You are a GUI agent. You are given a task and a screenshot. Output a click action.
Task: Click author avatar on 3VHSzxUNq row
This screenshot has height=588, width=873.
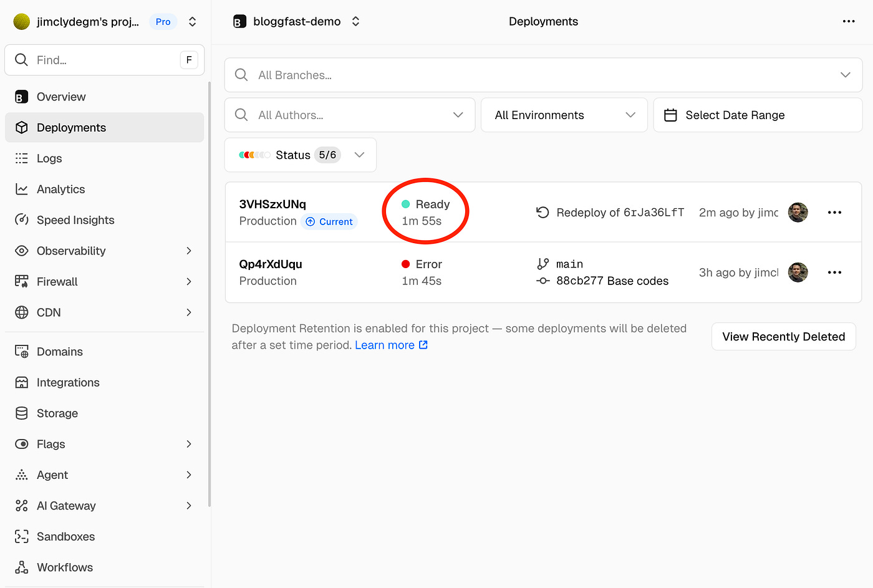pos(798,213)
